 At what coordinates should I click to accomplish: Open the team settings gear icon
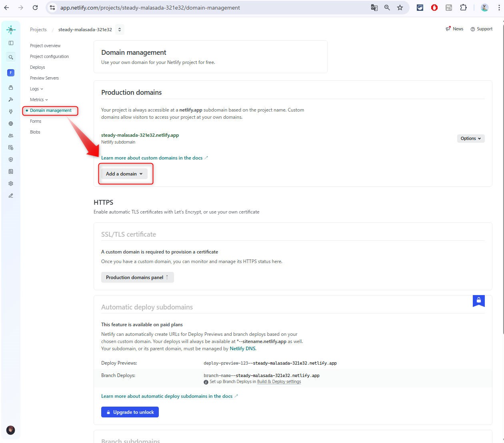coord(11,184)
